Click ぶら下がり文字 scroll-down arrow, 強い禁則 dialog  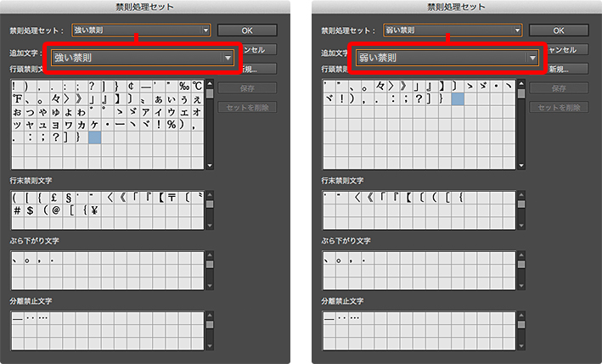click(x=210, y=286)
